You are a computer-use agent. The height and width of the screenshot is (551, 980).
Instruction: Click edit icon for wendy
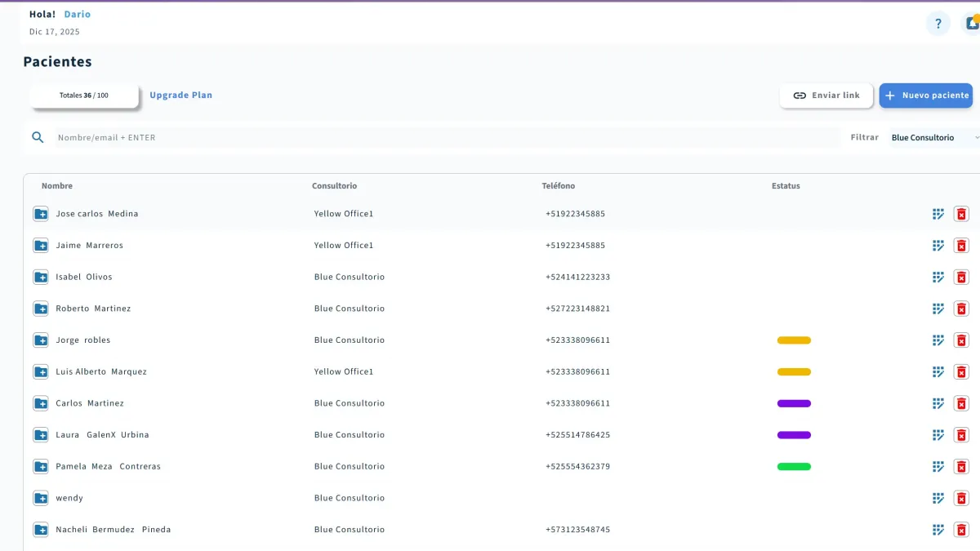(938, 498)
